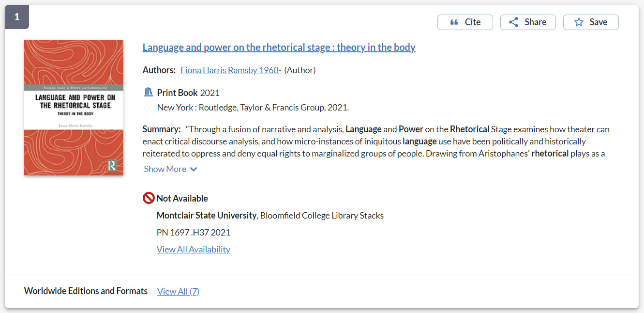
Task: Click the Routledge logo on the book cover
Action: 112,165
